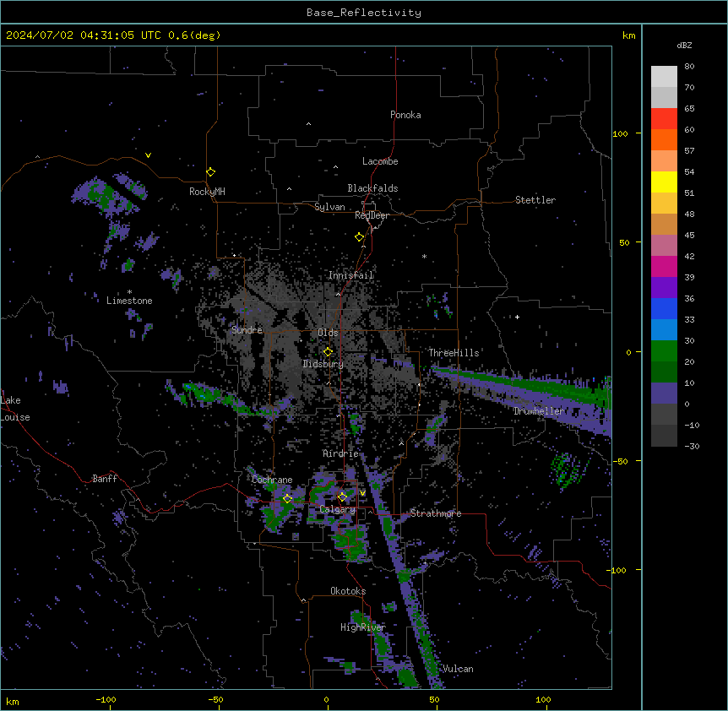Select the yellow diamond marker below Cochrane
The height and width of the screenshot is (711, 728).
(287, 499)
